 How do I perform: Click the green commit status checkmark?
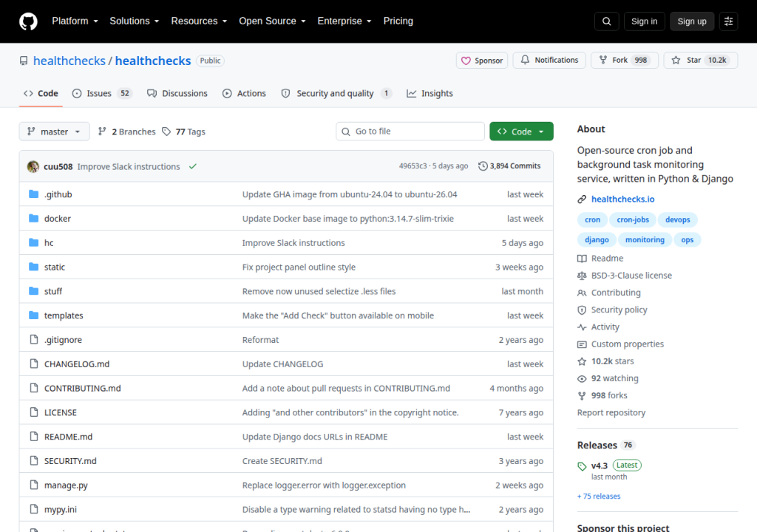coord(193,166)
